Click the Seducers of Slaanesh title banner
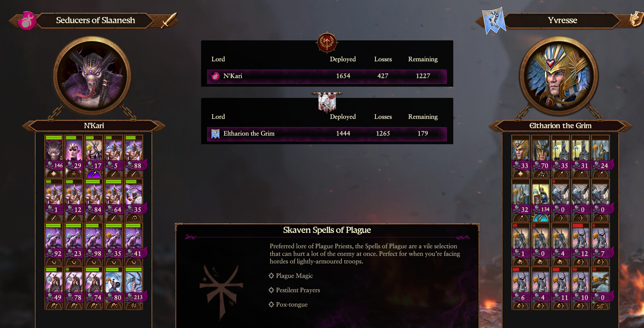This screenshot has width=644, height=328. click(95, 20)
